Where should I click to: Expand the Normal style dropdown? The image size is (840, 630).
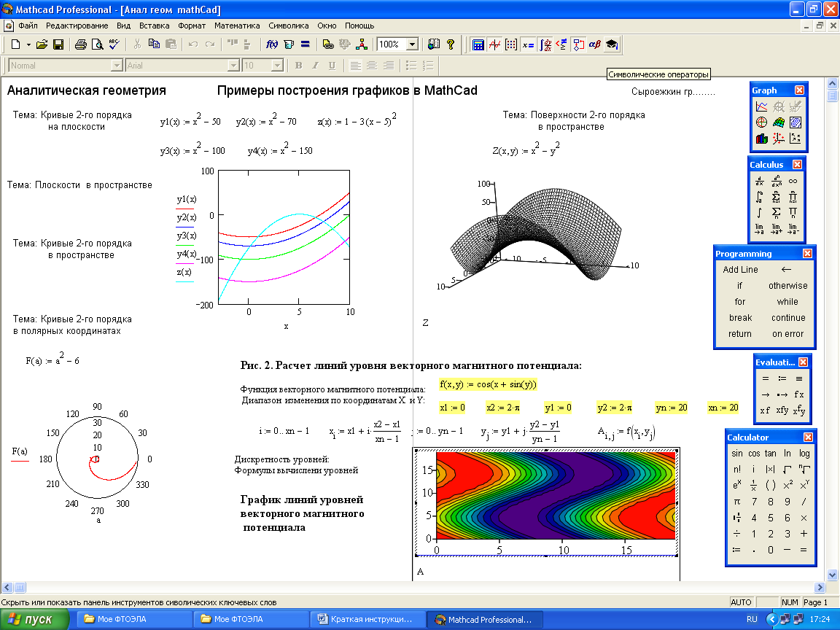point(117,66)
